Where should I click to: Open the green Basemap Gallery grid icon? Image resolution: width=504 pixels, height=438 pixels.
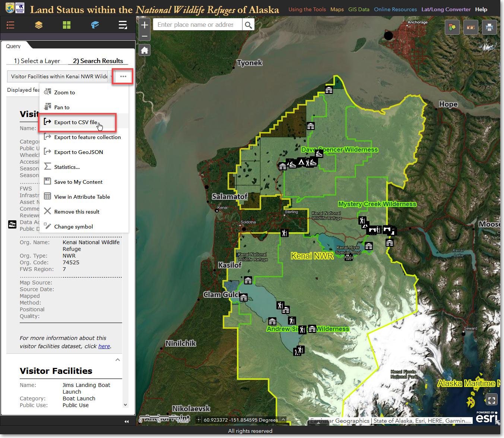67,25
